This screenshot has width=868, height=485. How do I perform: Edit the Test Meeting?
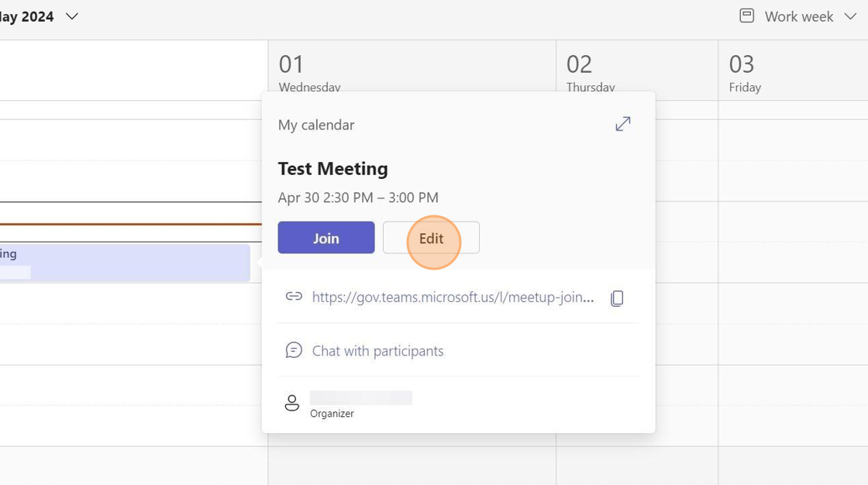click(x=431, y=238)
